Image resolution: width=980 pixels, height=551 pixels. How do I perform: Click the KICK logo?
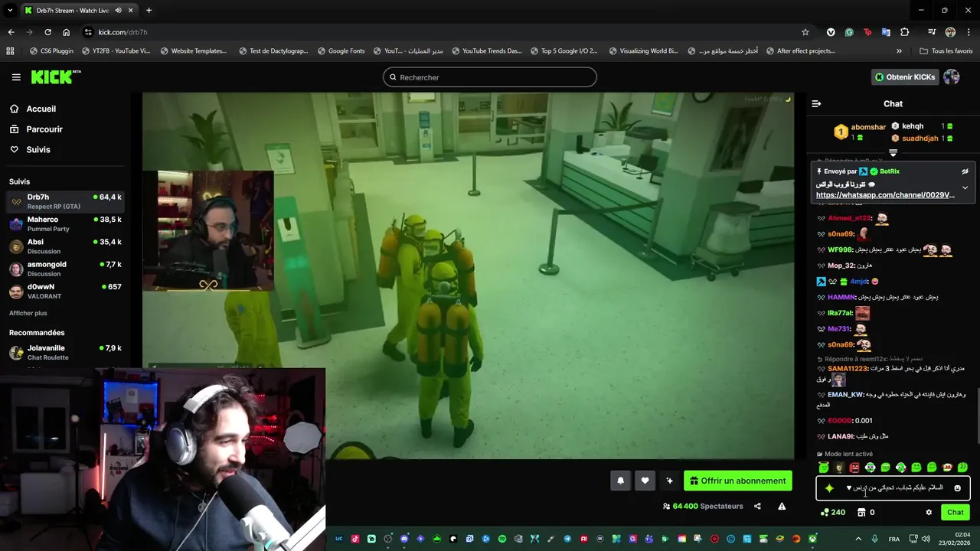coord(55,77)
